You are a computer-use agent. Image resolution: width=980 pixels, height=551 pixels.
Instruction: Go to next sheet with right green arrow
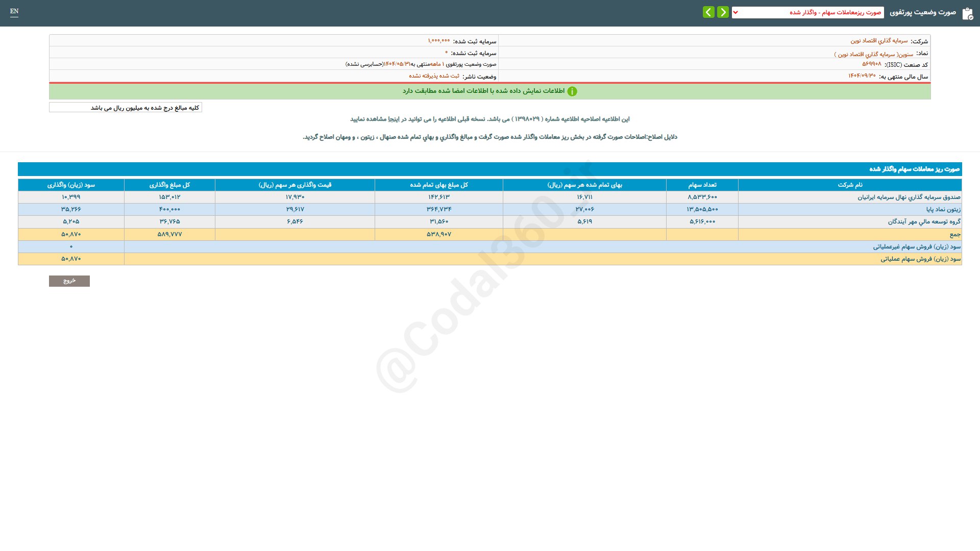723,12
